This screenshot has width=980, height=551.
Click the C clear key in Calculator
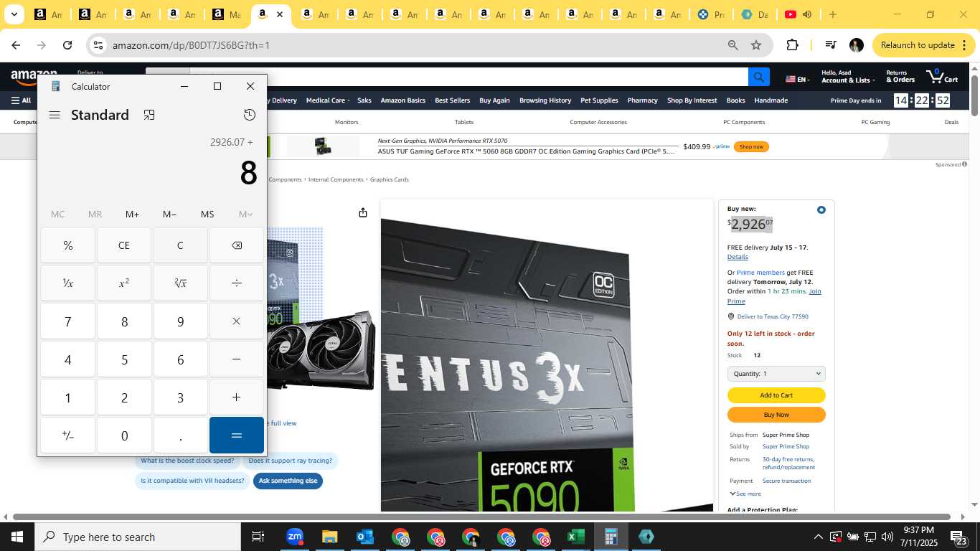click(x=180, y=245)
